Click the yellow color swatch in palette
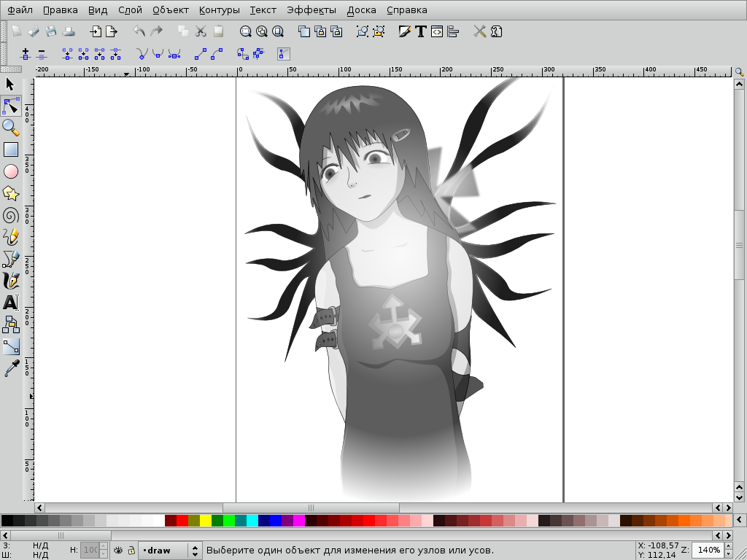The width and height of the screenshot is (747, 560). tap(206, 521)
